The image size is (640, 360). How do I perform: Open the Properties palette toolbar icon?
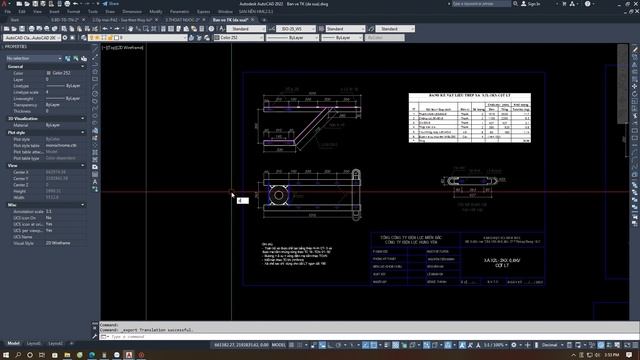[163, 29]
